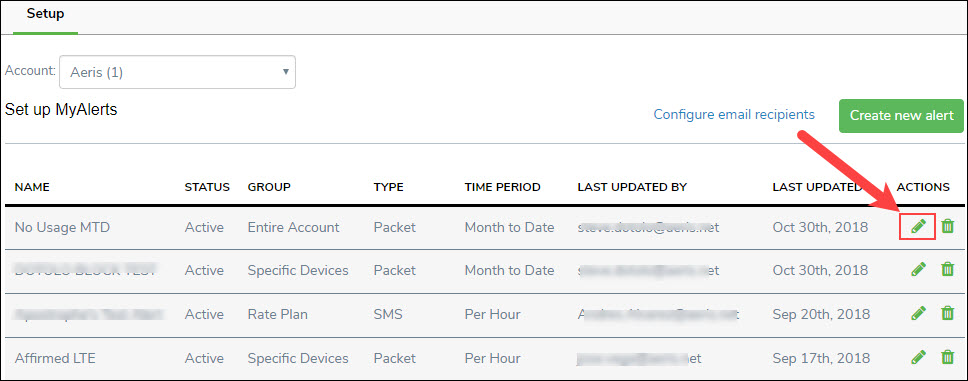Edit the second alert row with Specific Devices
968x381 pixels.
pos(919,269)
